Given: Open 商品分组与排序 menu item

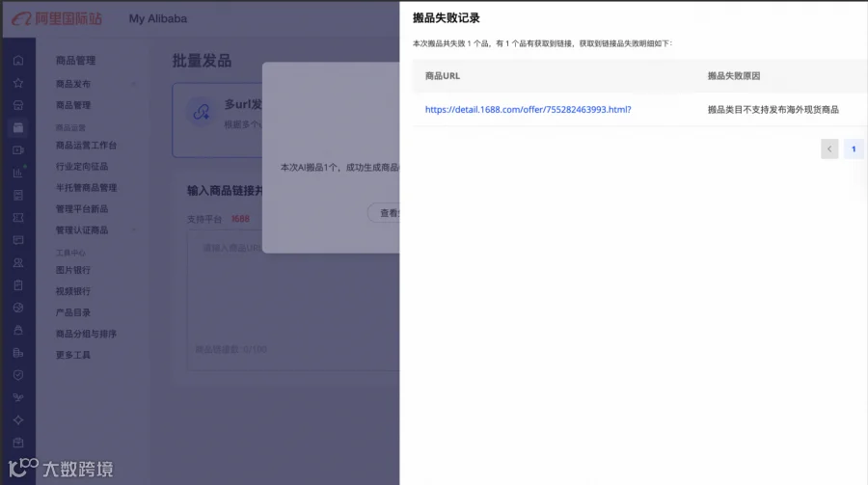Looking at the screenshot, I should [x=86, y=334].
